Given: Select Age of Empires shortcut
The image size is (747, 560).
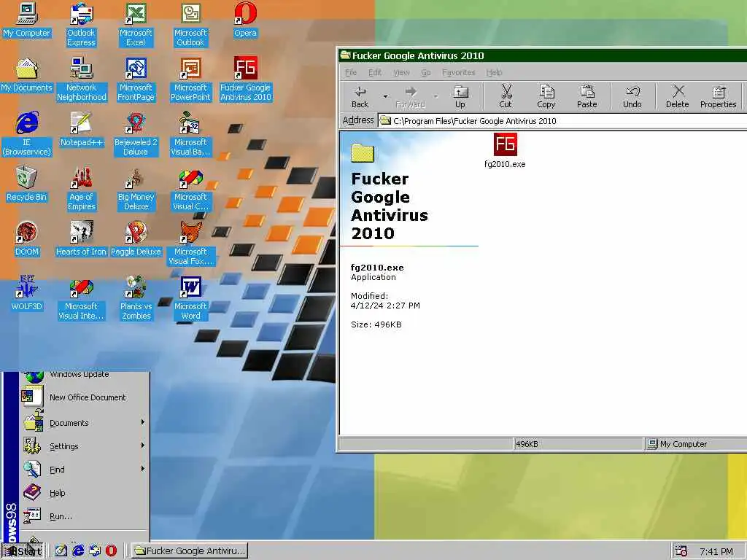Looking at the screenshot, I should tap(82, 189).
